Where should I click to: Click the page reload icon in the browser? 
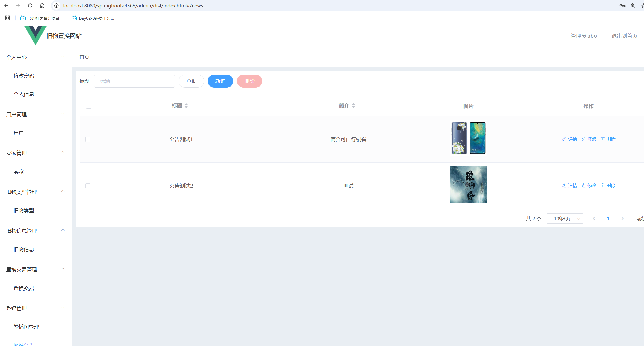[x=30, y=5]
